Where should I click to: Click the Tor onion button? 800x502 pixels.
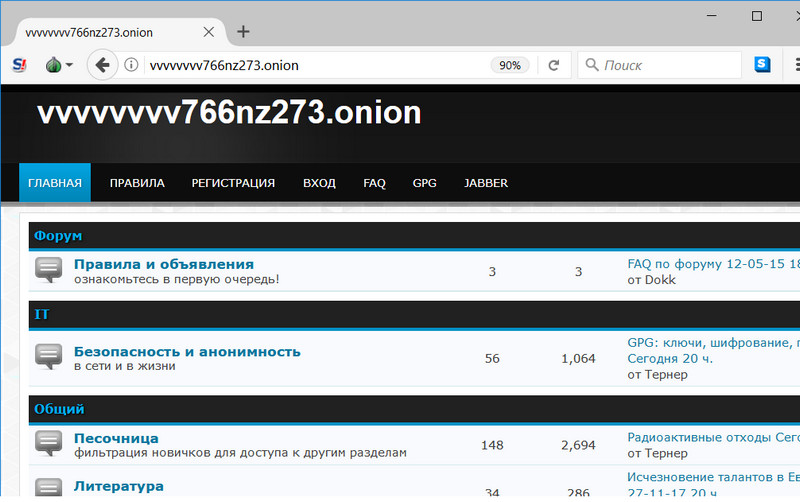53,66
